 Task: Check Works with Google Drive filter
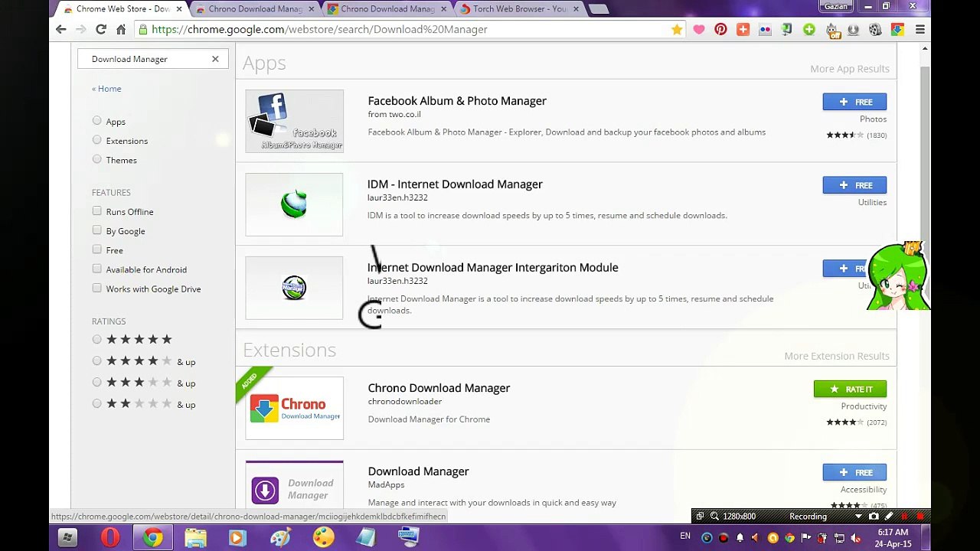pos(96,289)
